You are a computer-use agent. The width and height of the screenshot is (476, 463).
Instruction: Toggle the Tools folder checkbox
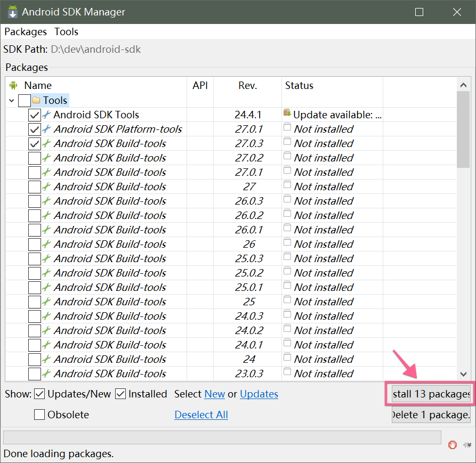(25, 100)
